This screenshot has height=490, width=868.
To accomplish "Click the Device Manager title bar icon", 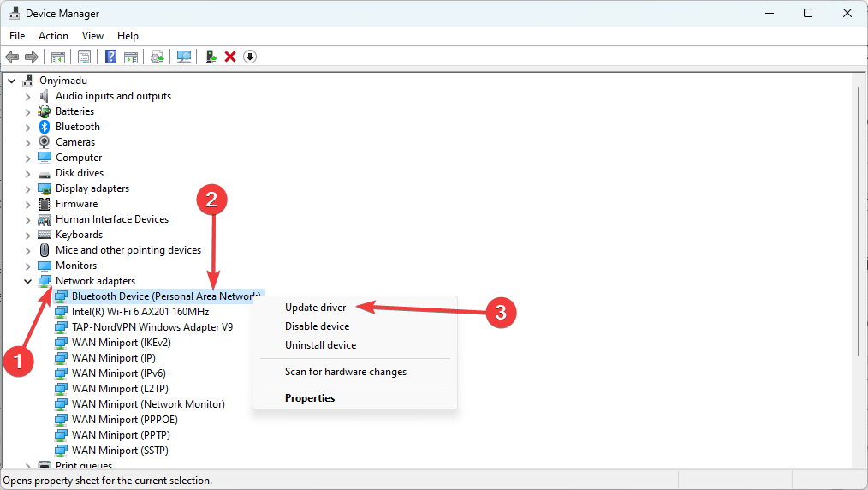I will click(x=14, y=13).
